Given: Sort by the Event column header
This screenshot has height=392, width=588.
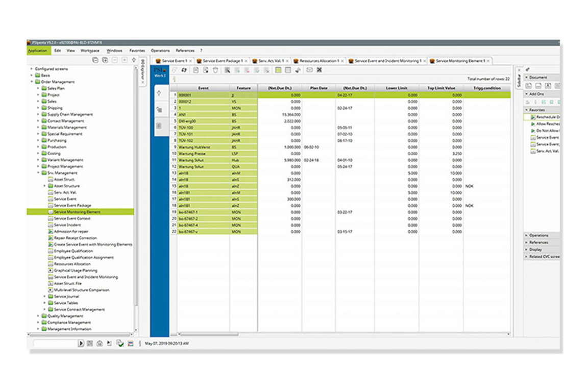Looking at the screenshot, I should [203, 88].
